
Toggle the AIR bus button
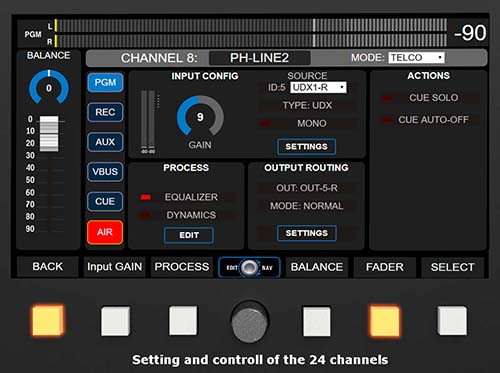click(105, 232)
